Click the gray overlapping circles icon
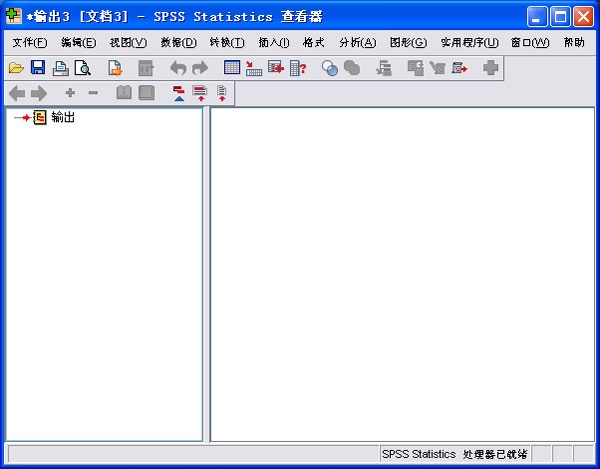 [352, 68]
